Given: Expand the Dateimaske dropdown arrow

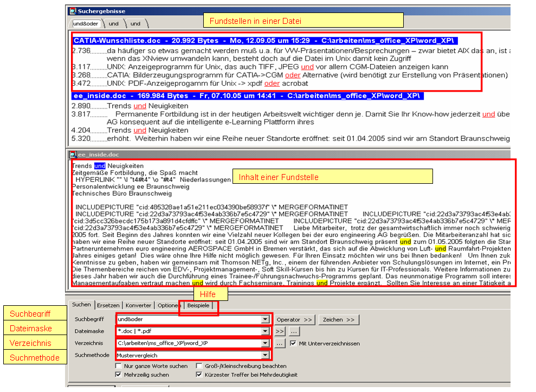Looking at the screenshot, I should click(x=265, y=331).
